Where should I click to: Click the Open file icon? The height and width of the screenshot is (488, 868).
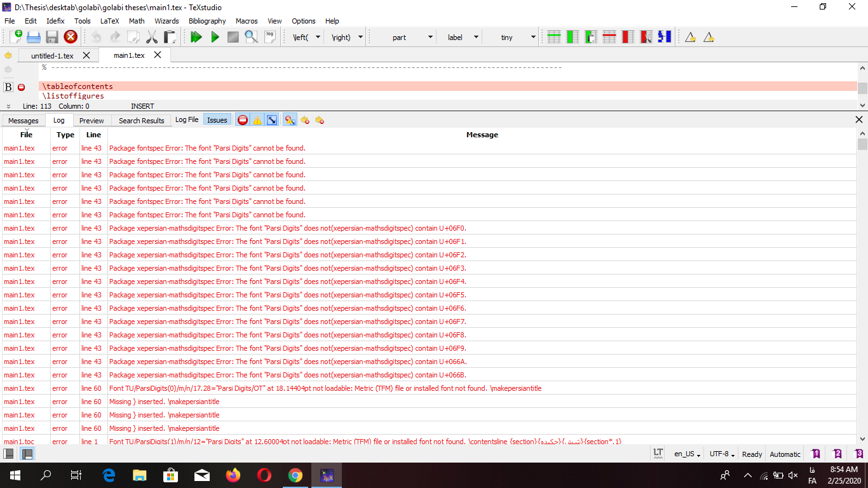(34, 37)
